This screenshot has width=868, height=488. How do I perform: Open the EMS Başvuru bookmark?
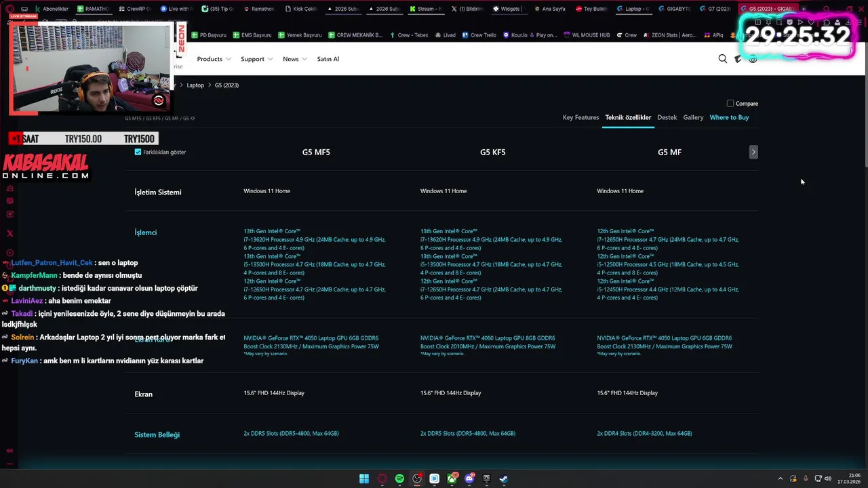tap(252, 35)
